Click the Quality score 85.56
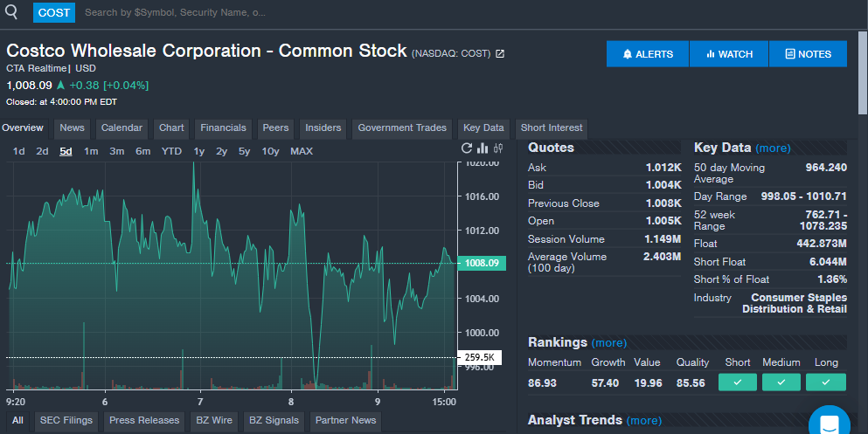This screenshot has width=868, height=434. 691,382
